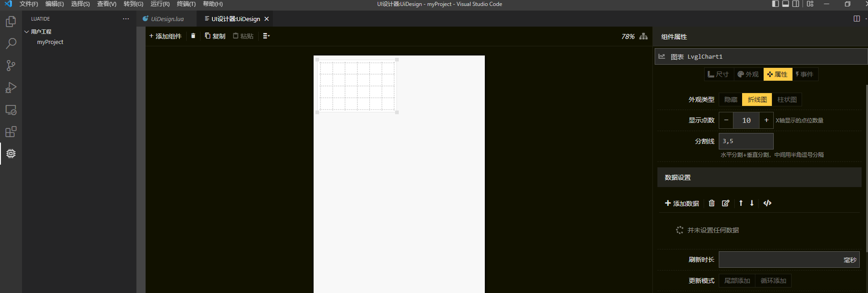The width and height of the screenshot is (868, 293).
Task: Close the UI设计器:UiDesign tab
Action: pos(266,19)
